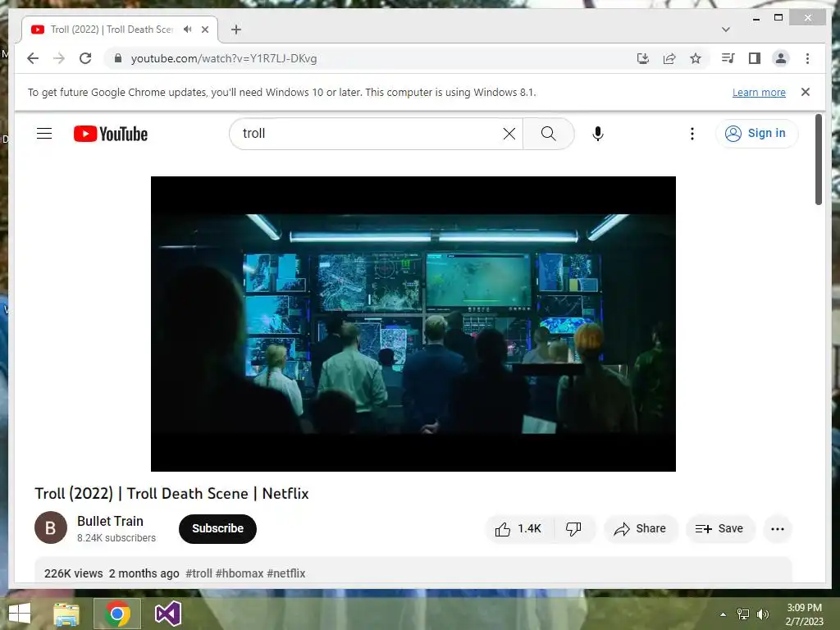Open Bullet Train channel avatar

(51, 527)
